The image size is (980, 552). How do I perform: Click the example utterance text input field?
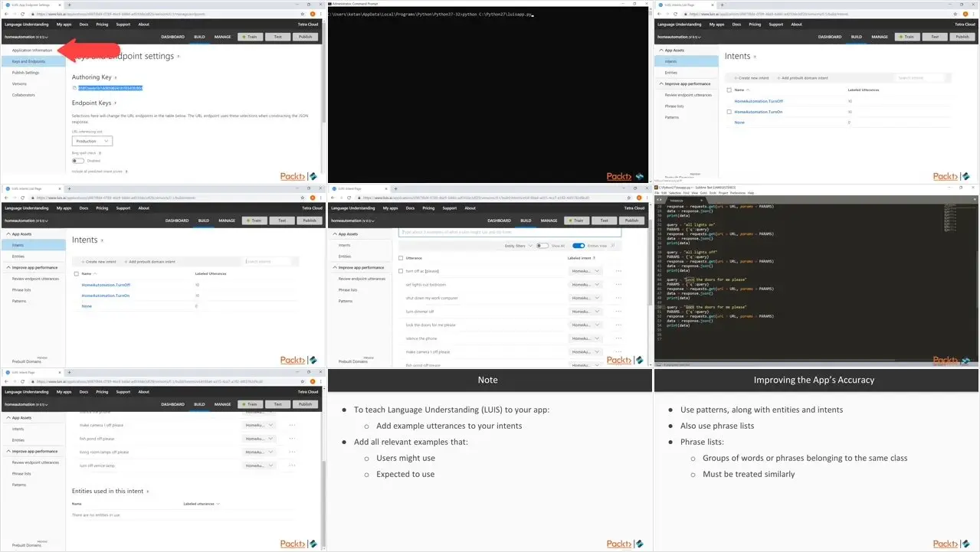click(510, 232)
